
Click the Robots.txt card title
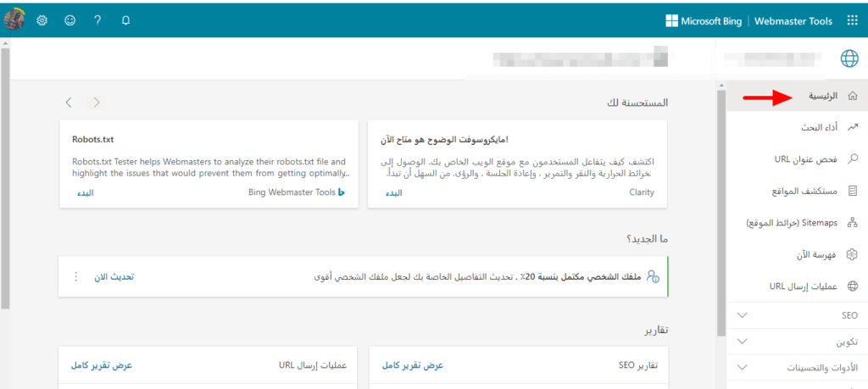point(93,140)
